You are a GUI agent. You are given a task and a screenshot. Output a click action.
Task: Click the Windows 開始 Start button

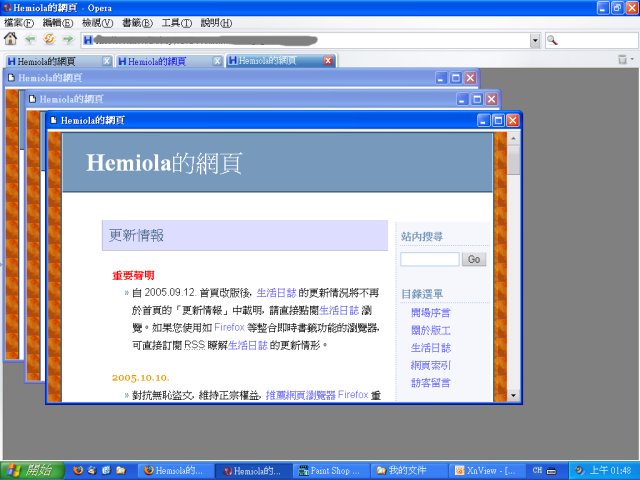point(31,469)
